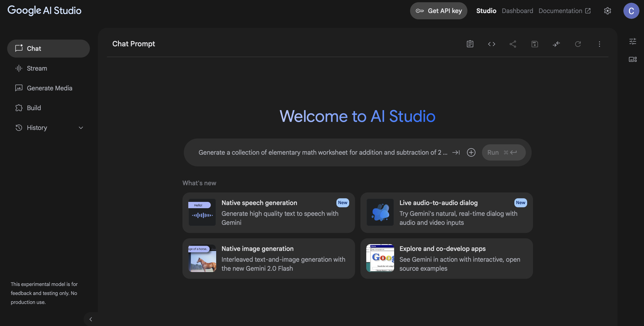Screen dimensions: 644x326
Task: Switch to the Stream section
Action: pyautogui.click(x=37, y=68)
